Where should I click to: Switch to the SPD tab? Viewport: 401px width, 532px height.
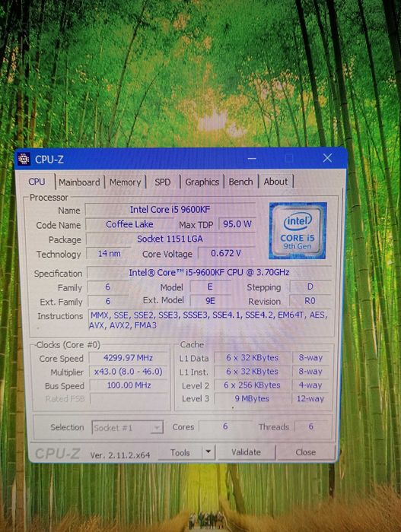163,182
